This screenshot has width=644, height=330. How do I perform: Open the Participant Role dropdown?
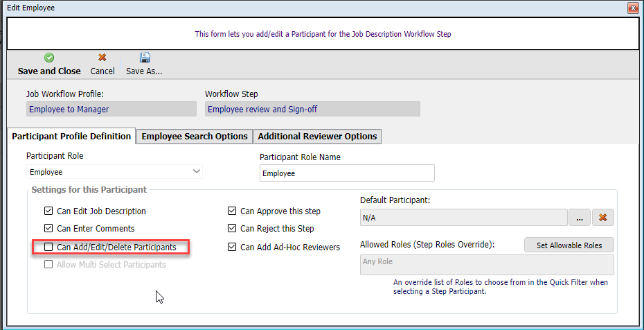coord(197,171)
